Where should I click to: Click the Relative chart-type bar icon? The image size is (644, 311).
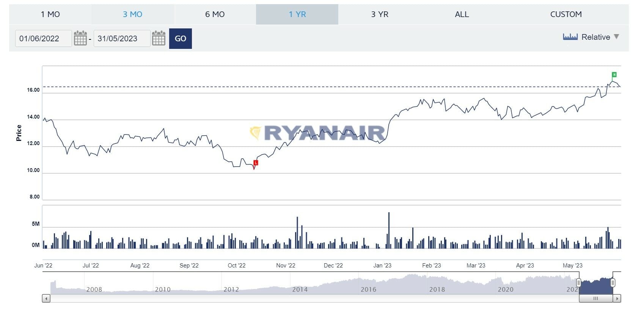click(570, 37)
